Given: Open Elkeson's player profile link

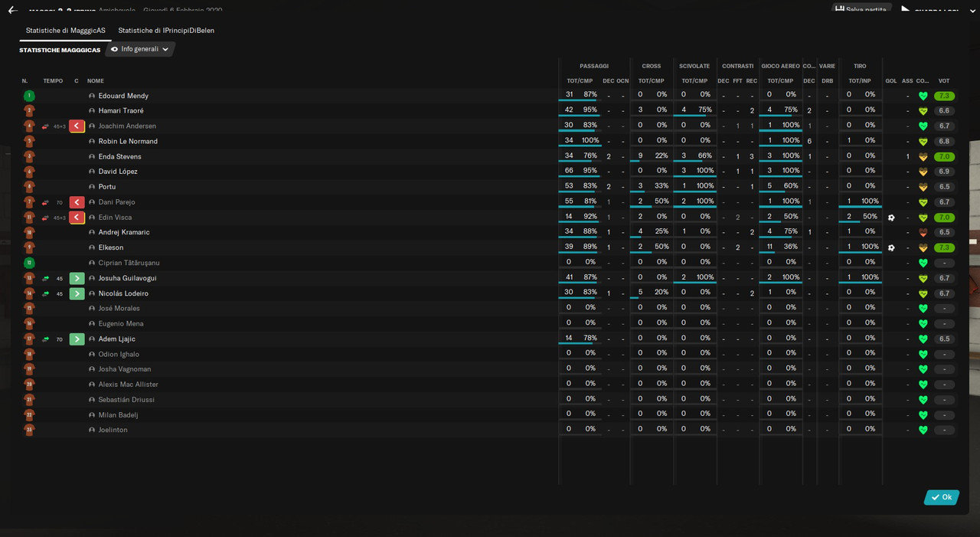Looking at the screenshot, I should 111,247.
